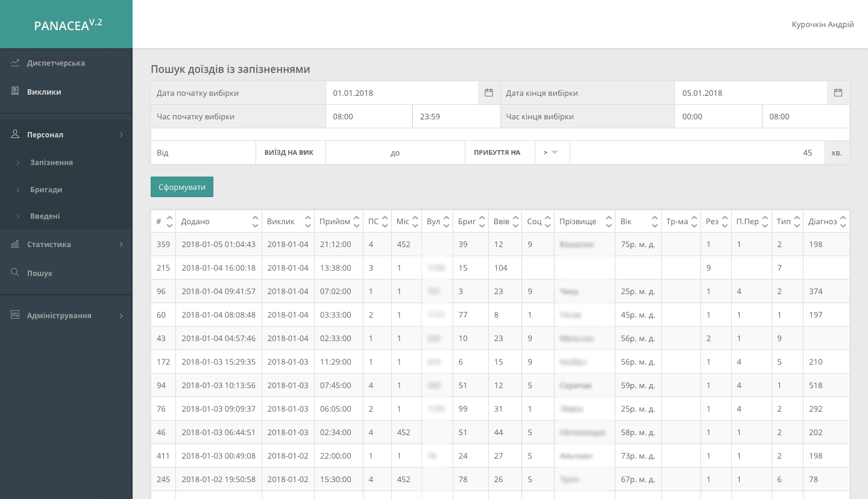Image resolution: width=868 pixels, height=499 pixels.
Task: Select row number 46
Action: click(x=161, y=432)
